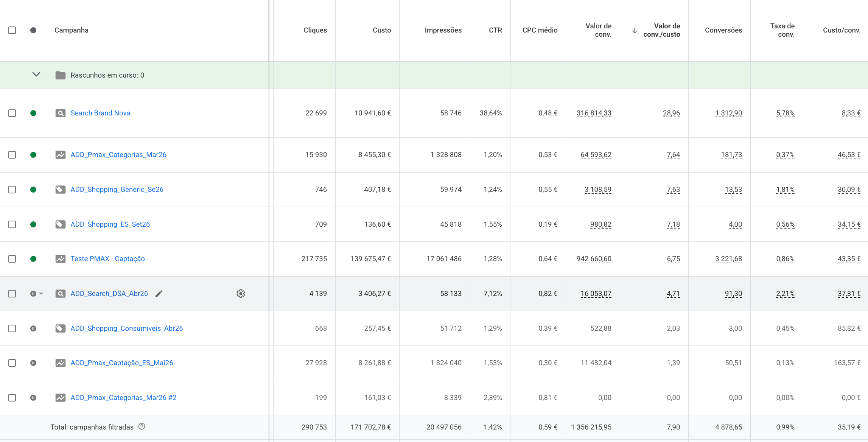
Task: Click the 3 221,68 conversions value
Action: [728, 259]
